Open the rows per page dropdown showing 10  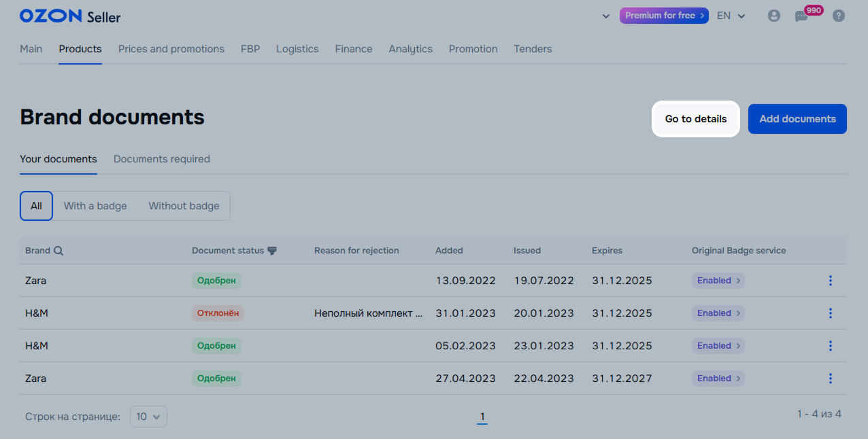(x=148, y=417)
